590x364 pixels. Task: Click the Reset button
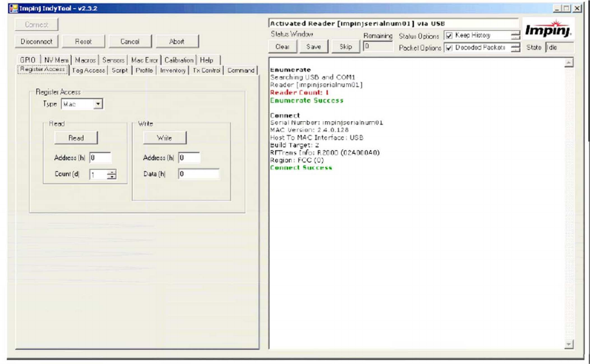tap(83, 42)
